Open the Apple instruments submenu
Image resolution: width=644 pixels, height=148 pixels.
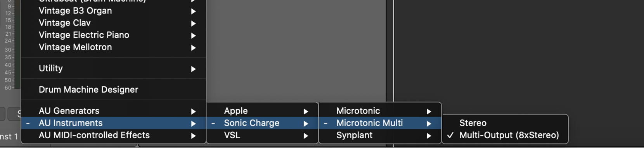click(262, 111)
